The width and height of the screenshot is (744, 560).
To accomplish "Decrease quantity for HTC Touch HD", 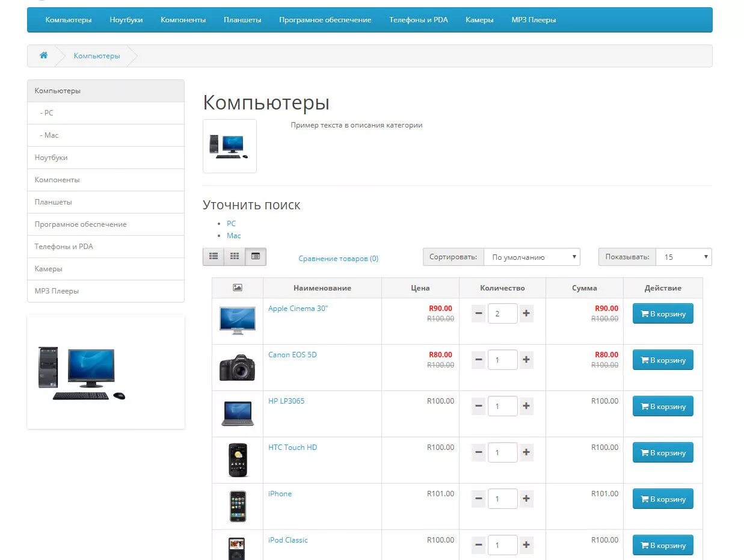I will (x=479, y=452).
